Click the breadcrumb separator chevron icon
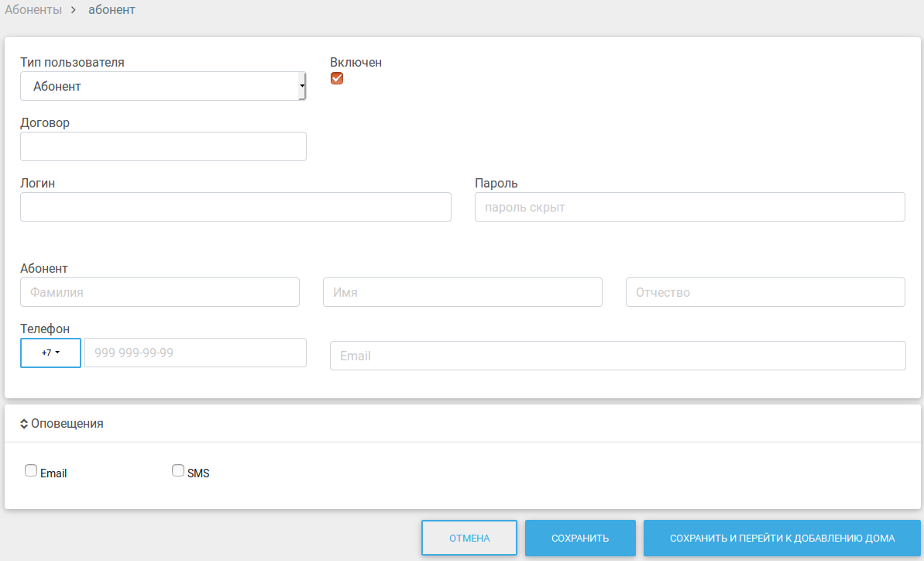This screenshot has width=924, height=561. [x=74, y=10]
